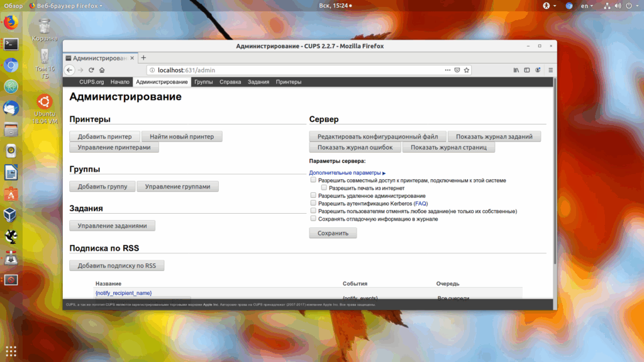
Task: Toggle the Firefox sidebar view
Action: pos(527,70)
